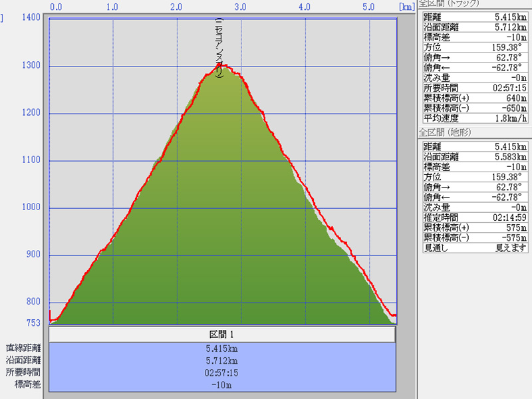532x399 pixels.
Task: Click the 区間 1 section header bar
Action: (222, 334)
